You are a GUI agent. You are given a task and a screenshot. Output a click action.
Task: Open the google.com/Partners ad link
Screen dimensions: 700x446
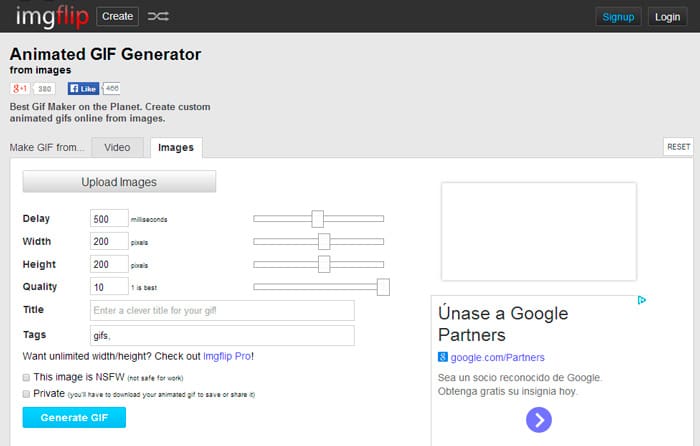(x=497, y=357)
